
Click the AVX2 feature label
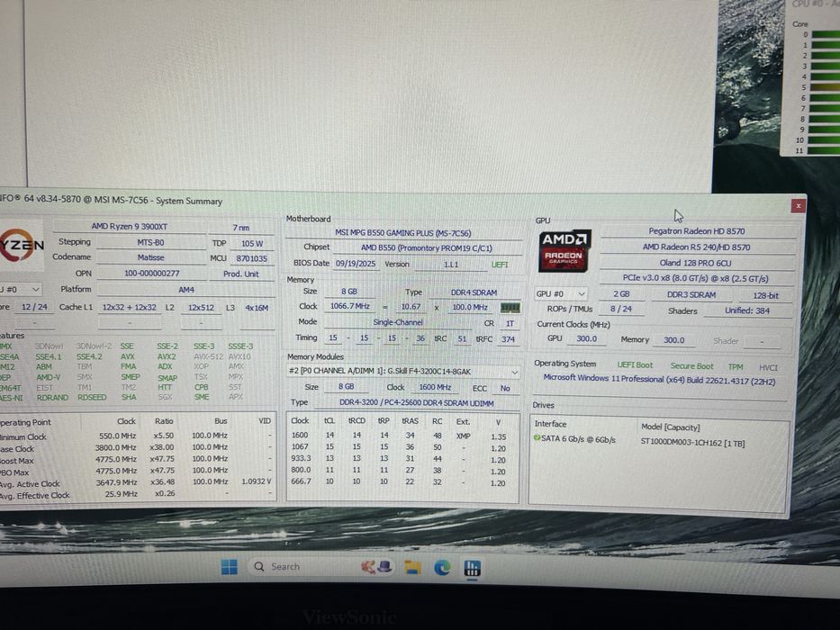(167, 356)
